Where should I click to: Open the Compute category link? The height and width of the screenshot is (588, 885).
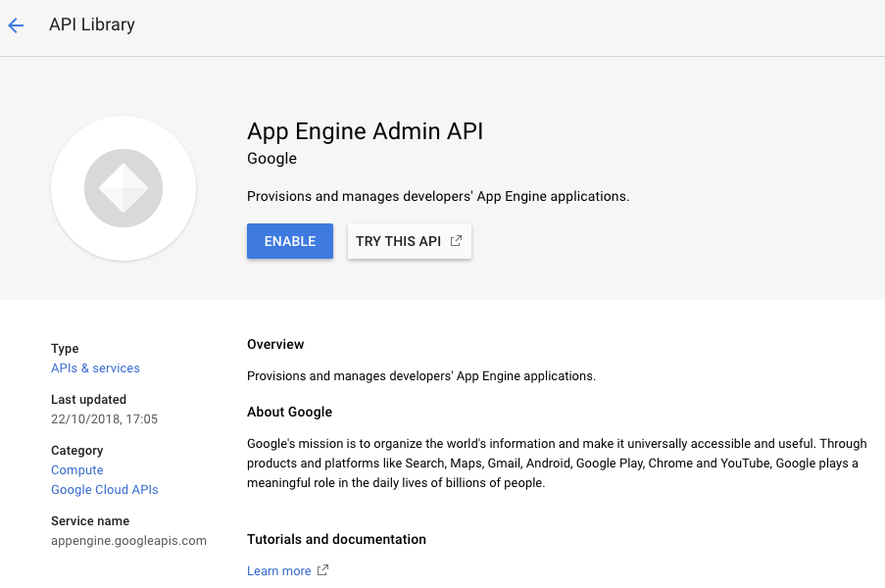pyautogui.click(x=77, y=470)
